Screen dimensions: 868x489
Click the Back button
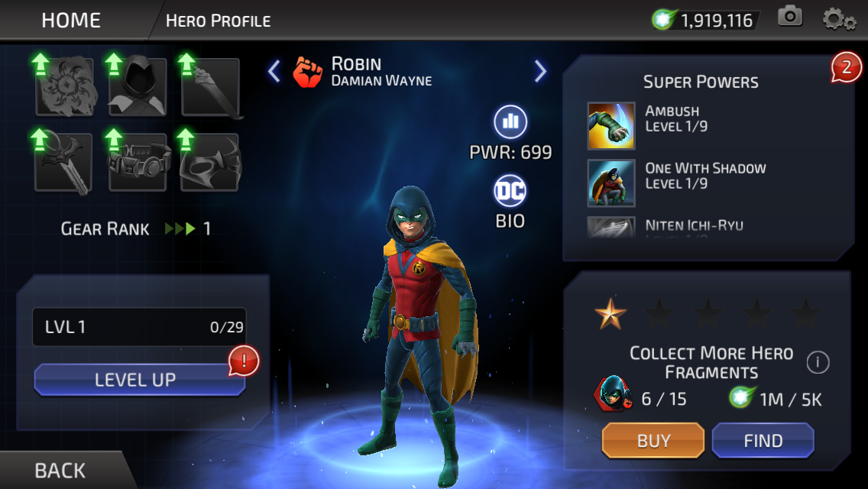pyautogui.click(x=60, y=470)
